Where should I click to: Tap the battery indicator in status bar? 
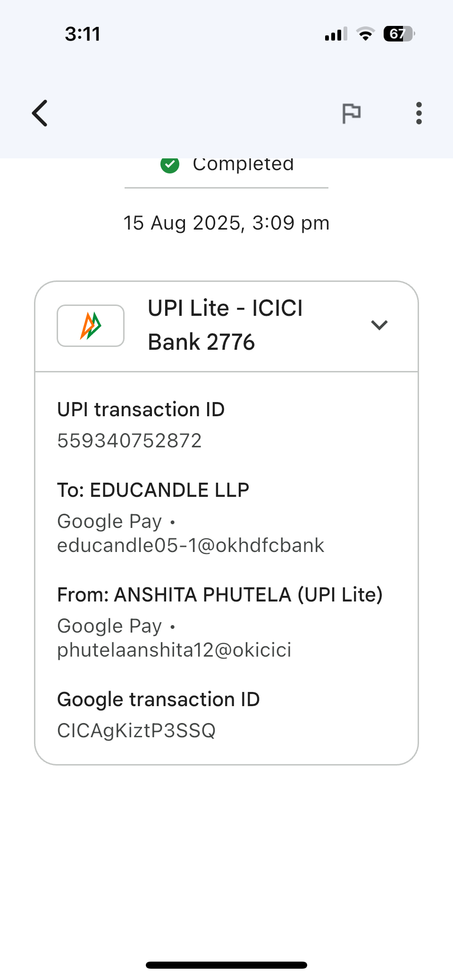[399, 34]
